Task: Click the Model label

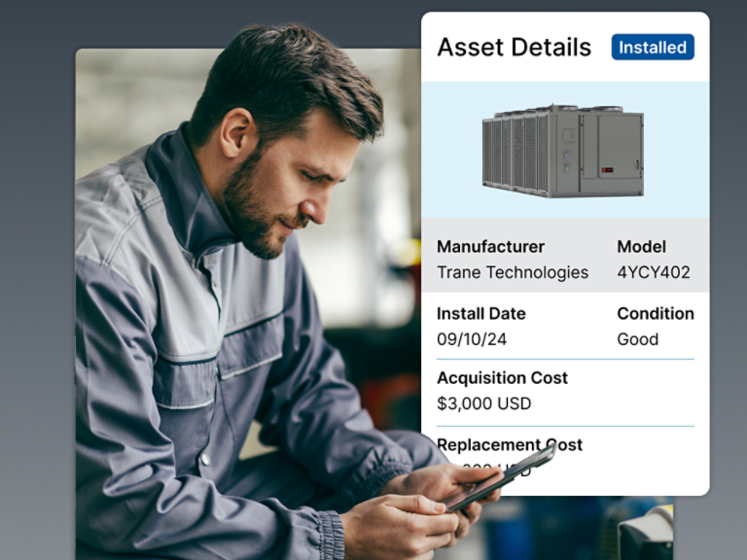Action: (641, 247)
